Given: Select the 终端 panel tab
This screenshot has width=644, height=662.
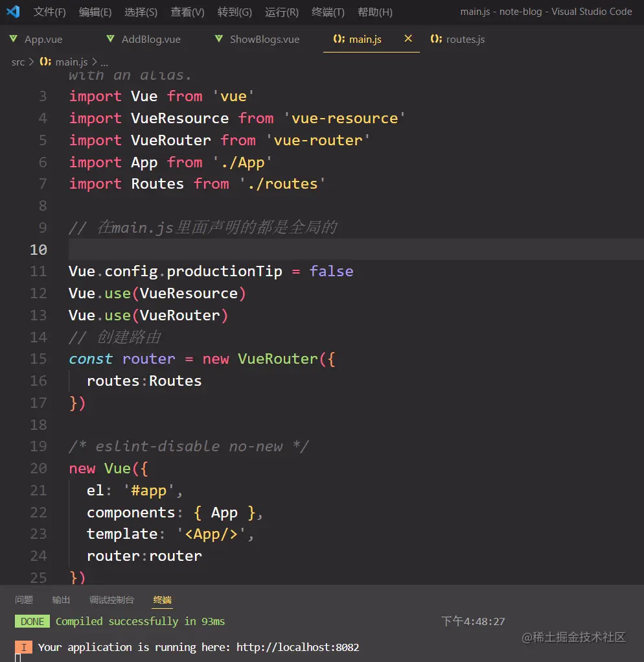Looking at the screenshot, I should point(163,600).
